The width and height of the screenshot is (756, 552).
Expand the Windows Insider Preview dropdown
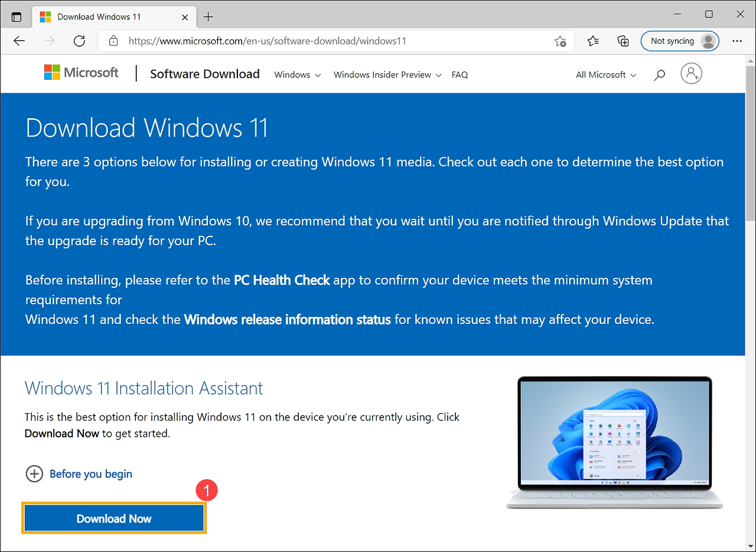click(x=387, y=75)
